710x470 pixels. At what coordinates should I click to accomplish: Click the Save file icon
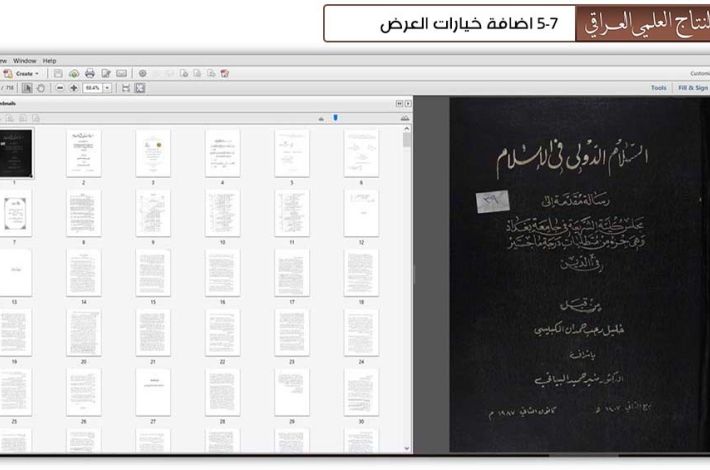click(x=58, y=73)
